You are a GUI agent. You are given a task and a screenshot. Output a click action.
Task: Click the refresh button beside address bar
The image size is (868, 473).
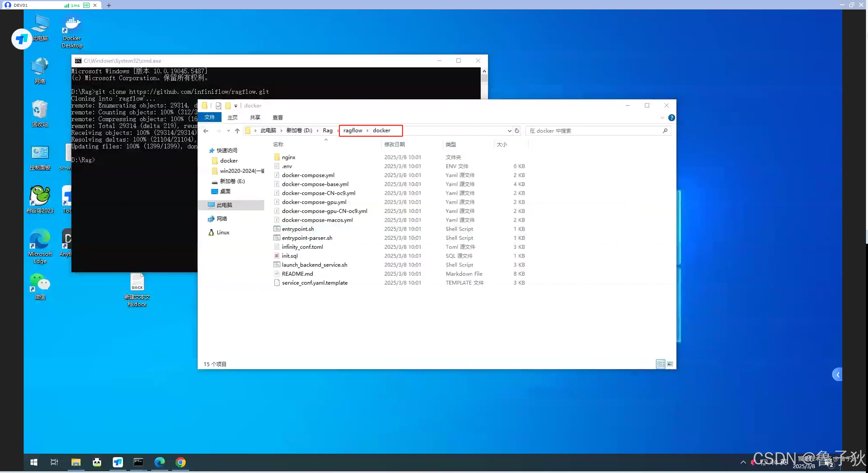coord(517,131)
